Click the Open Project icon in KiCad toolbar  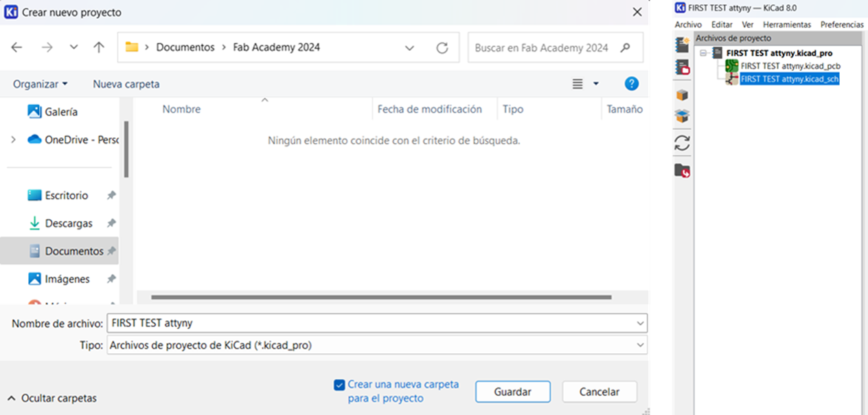tap(682, 67)
